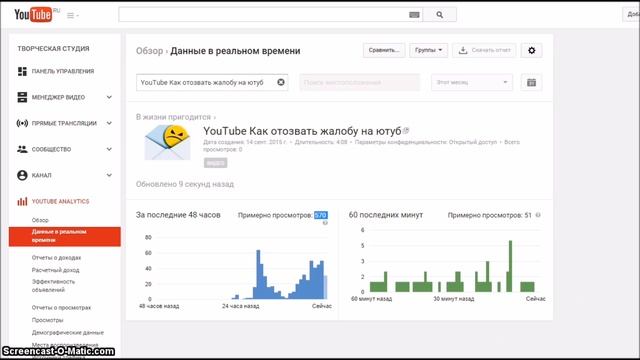This screenshot has width=640, height=360.
Task: Open the В жизни пригодится channel link
Action: click(x=173, y=117)
